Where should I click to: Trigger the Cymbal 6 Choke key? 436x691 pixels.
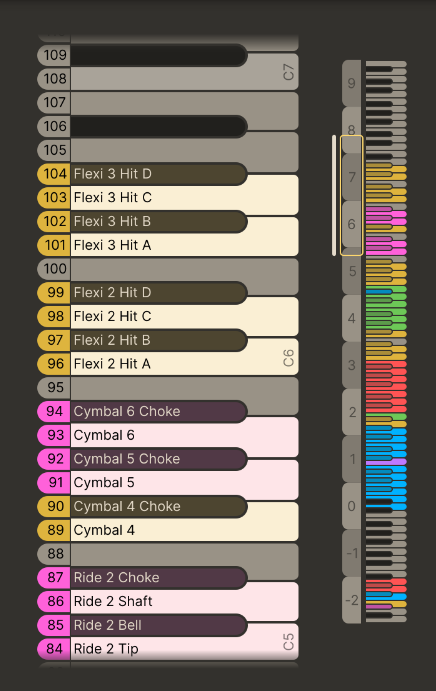point(158,411)
